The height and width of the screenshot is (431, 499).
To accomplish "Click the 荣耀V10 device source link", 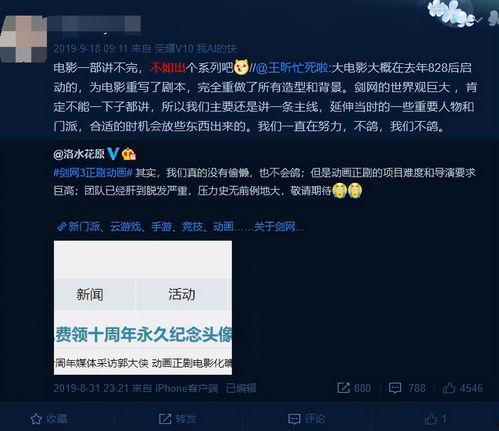I will coord(195,49).
